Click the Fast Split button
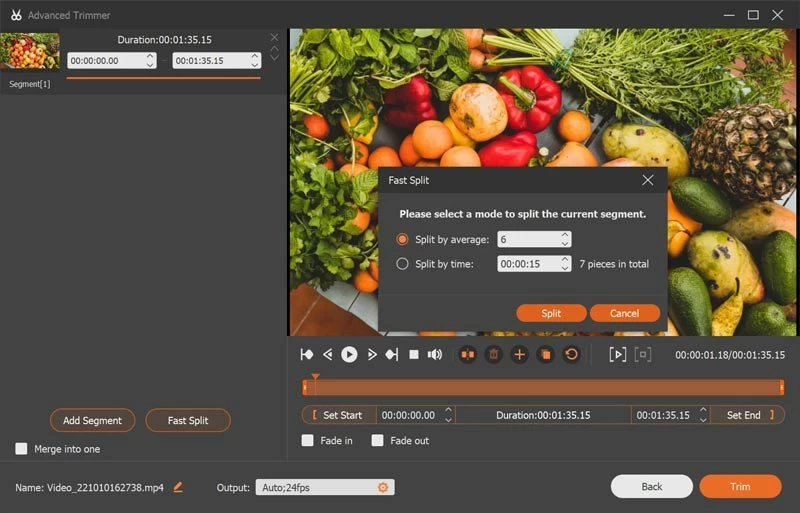Image resolution: width=800 pixels, height=513 pixels. pyautogui.click(x=188, y=420)
